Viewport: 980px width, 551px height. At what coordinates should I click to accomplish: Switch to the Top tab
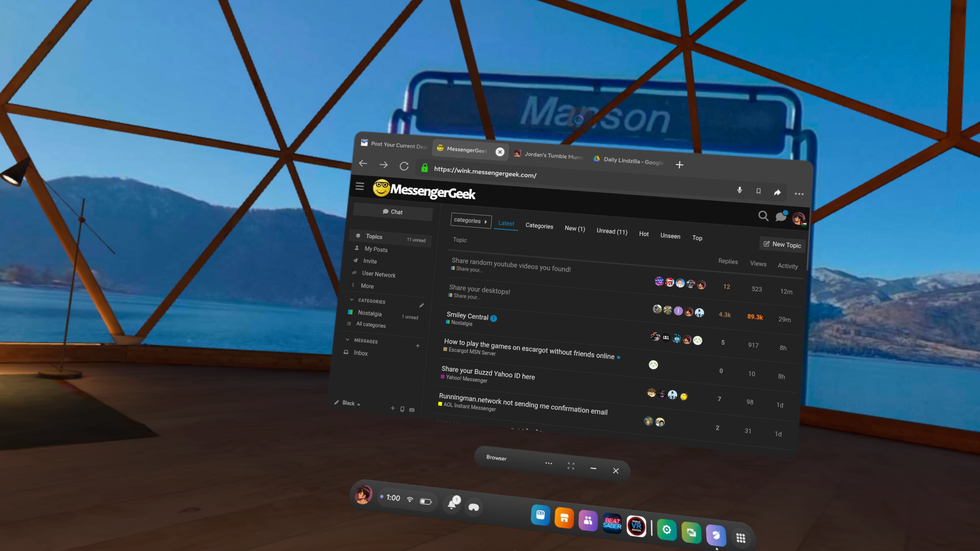pyautogui.click(x=697, y=238)
